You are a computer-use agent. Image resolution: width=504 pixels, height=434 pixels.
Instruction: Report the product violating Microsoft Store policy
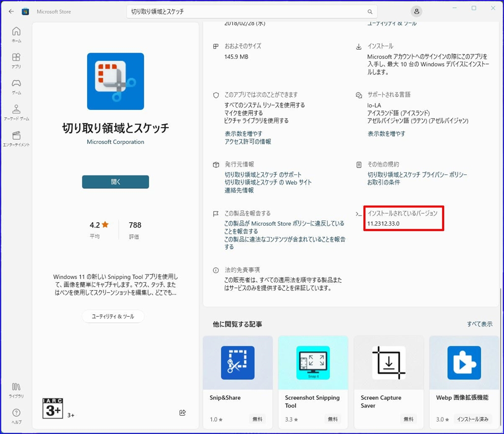[x=284, y=227]
